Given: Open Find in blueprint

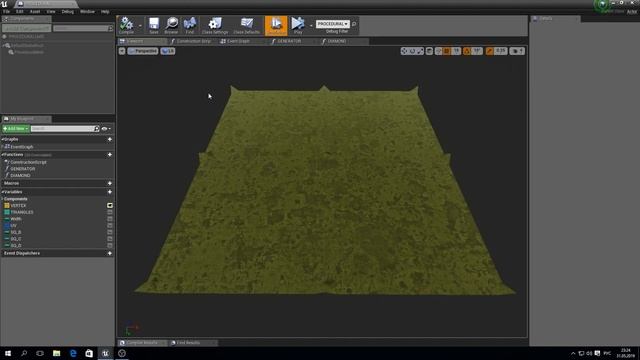Looking at the screenshot, I should pos(190,25).
